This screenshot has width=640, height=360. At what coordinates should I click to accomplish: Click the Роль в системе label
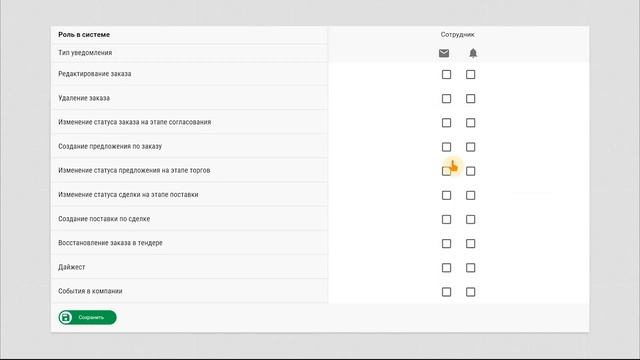(x=84, y=35)
